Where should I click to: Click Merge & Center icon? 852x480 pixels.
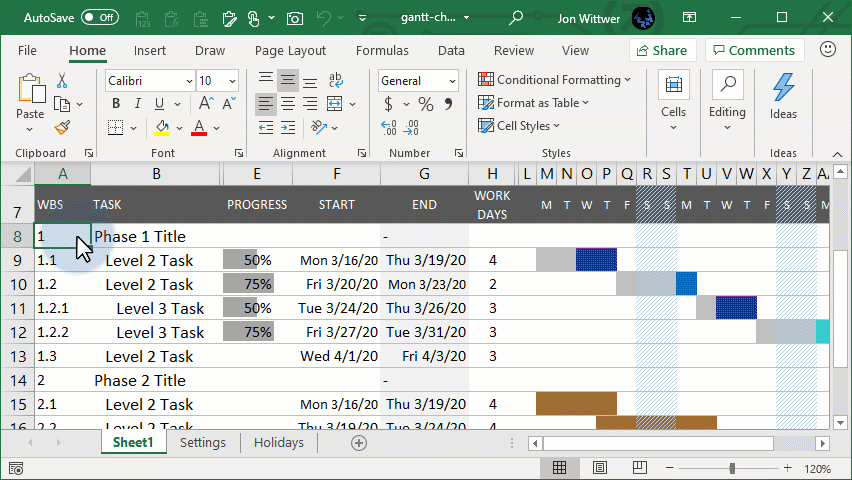click(x=335, y=103)
